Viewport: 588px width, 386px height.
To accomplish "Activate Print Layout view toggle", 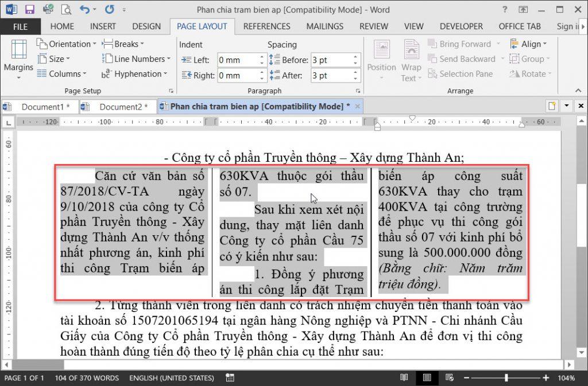I will point(427,378).
